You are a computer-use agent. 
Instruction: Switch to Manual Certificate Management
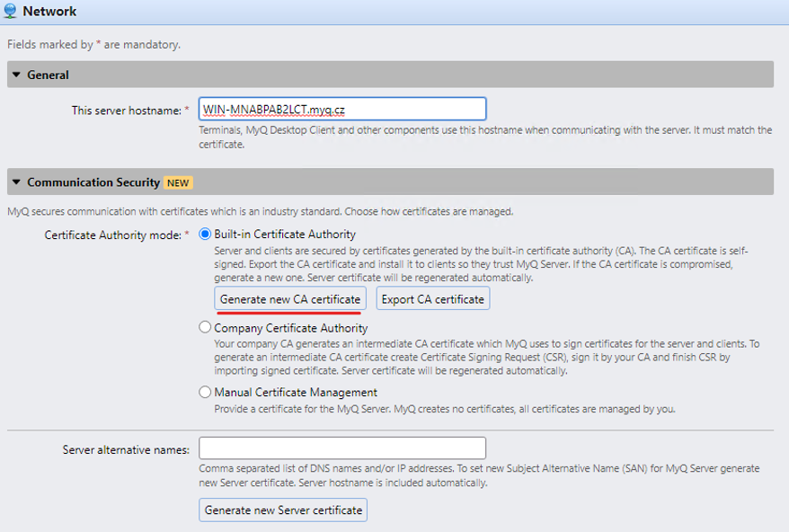(204, 392)
